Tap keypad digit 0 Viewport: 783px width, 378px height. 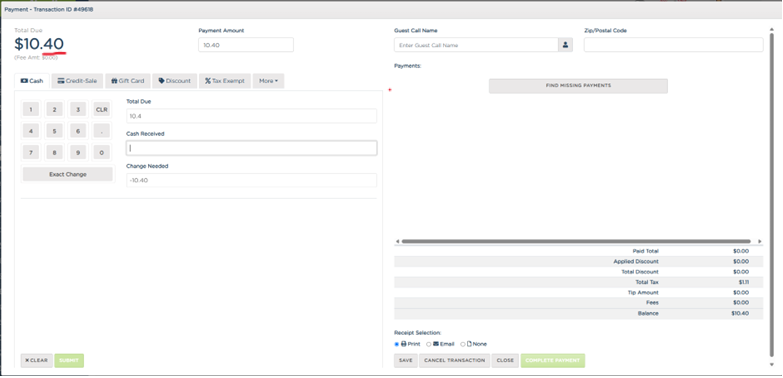(x=102, y=153)
